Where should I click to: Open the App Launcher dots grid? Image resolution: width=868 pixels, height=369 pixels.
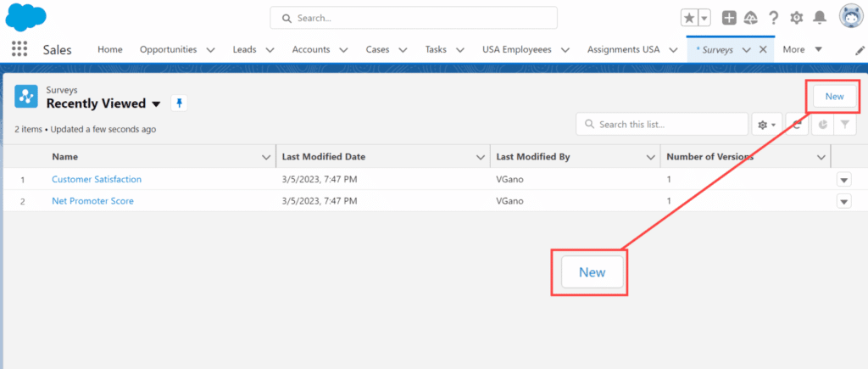pos(19,49)
